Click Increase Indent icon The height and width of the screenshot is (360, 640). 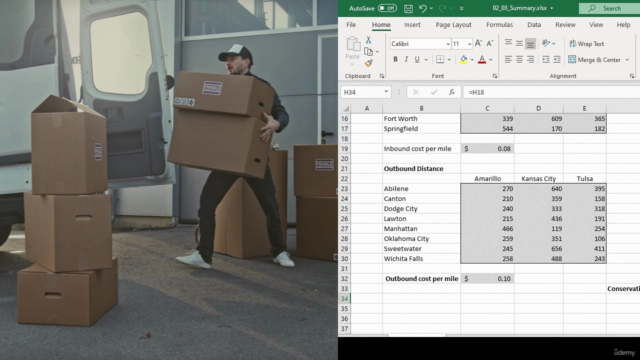click(x=557, y=60)
